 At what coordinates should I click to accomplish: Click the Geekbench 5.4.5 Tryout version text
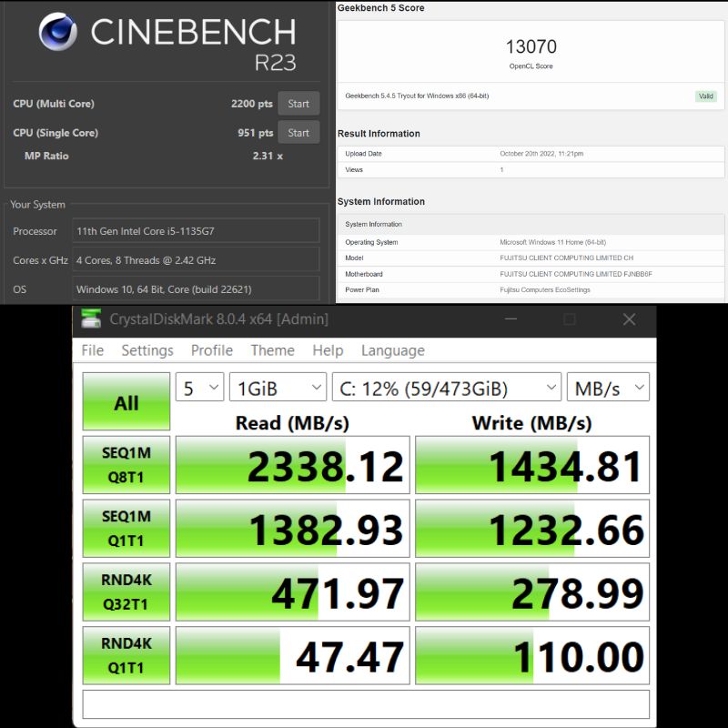tap(417, 96)
